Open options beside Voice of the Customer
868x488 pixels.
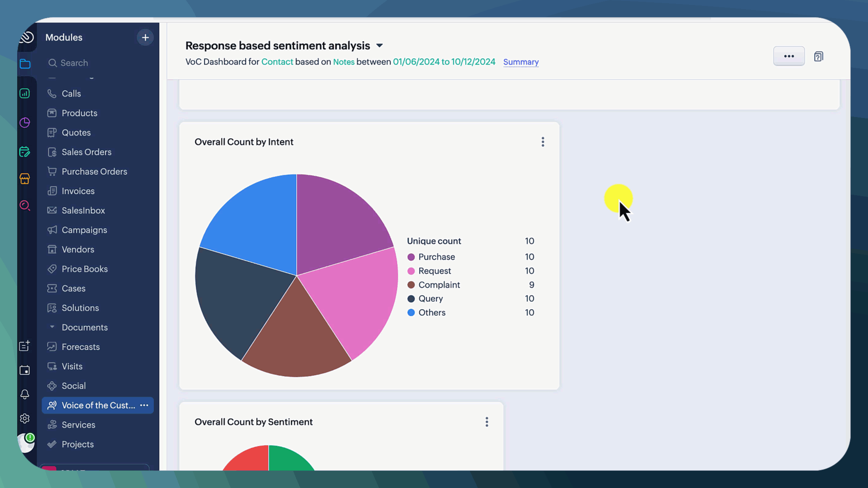(144, 405)
